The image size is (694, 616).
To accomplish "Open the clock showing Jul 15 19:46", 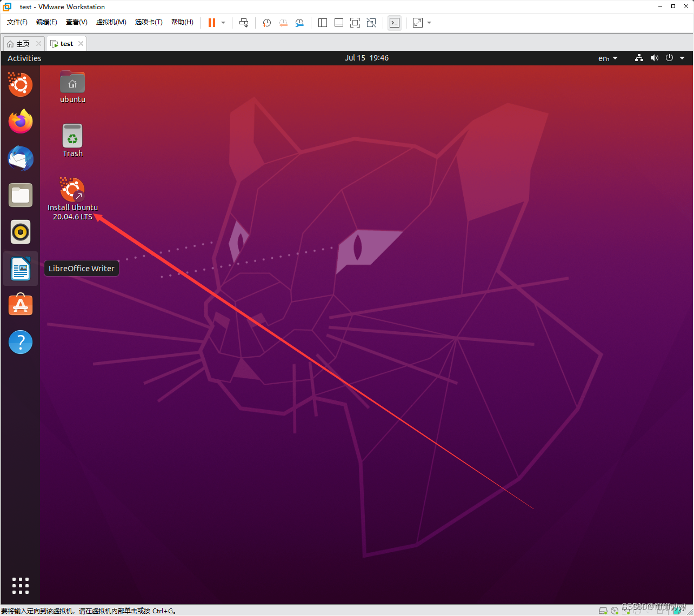I will (367, 58).
